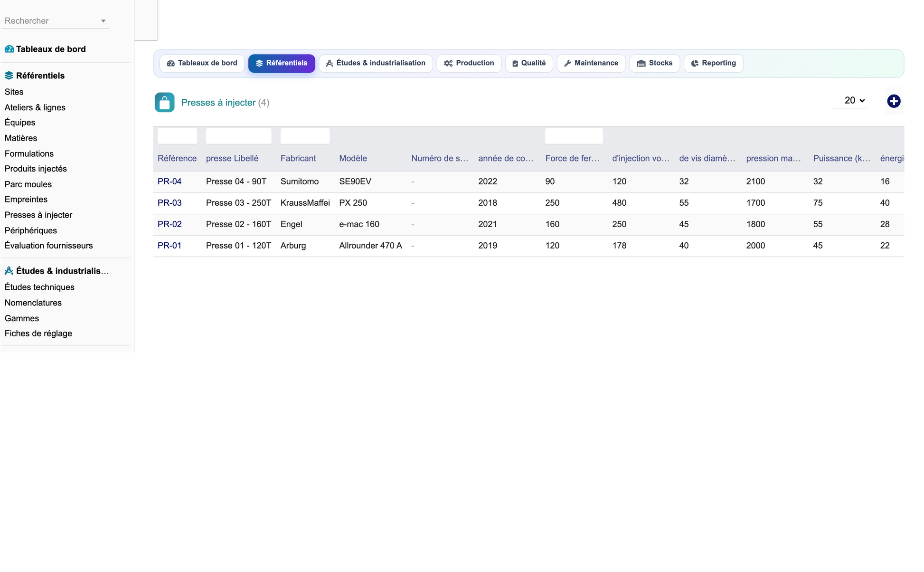Switch to Études & industrialisation tab

pos(376,63)
